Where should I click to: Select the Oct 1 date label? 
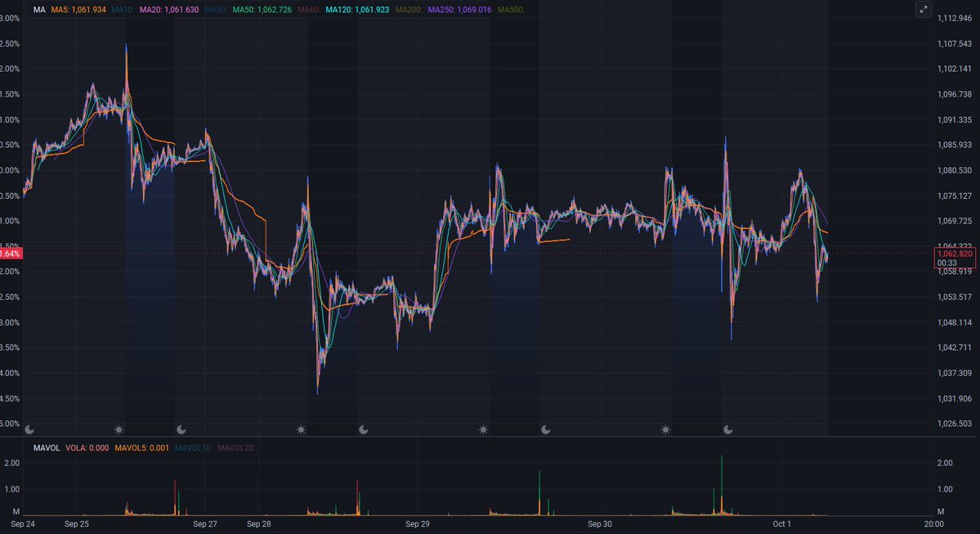click(x=782, y=524)
